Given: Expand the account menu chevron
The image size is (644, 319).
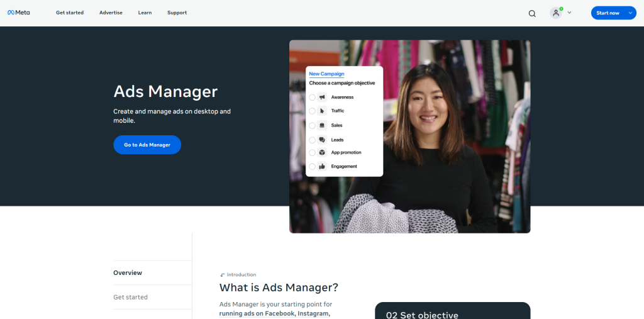Looking at the screenshot, I should pyautogui.click(x=569, y=13).
